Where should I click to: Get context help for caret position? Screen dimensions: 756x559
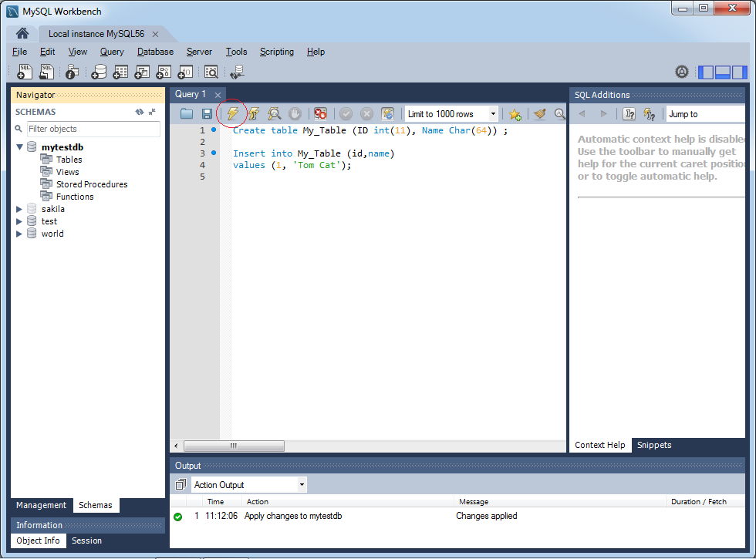pyautogui.click(x=629, y=114)
